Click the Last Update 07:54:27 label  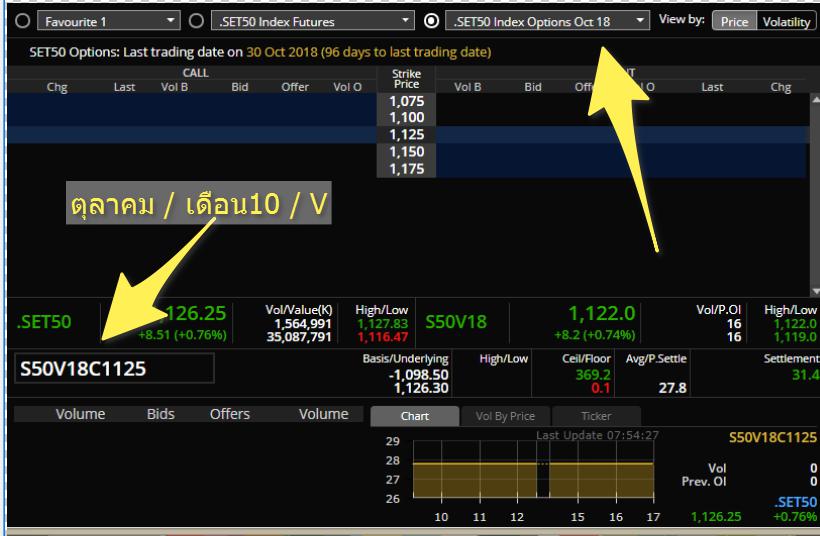(597, 435)
